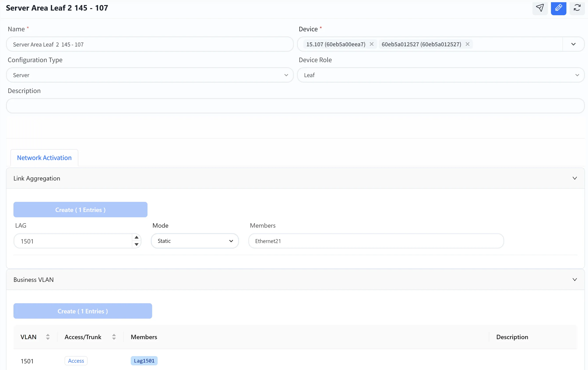Open the Configuration Type dropdown
This screenshot has height=370, width=588.
pyautogui.click(x=150, y=75)
